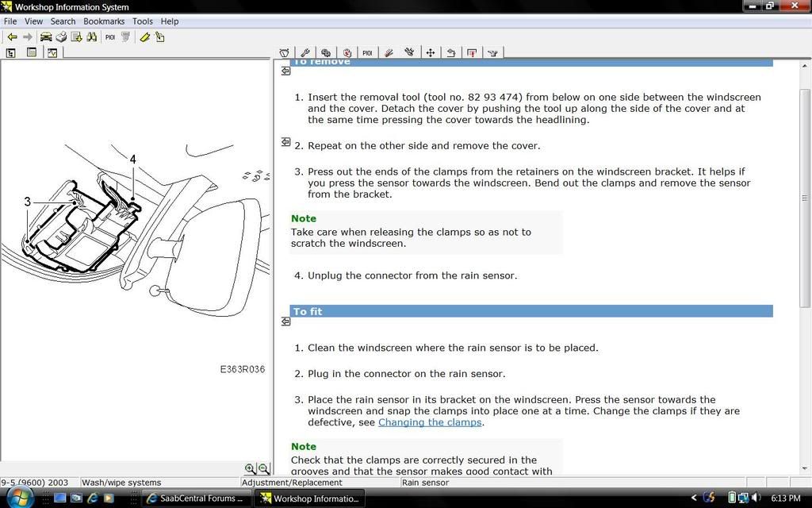Follow the 'Changing the clamps' link
This screenshot has height=508, width=812.
coord(430,422)
